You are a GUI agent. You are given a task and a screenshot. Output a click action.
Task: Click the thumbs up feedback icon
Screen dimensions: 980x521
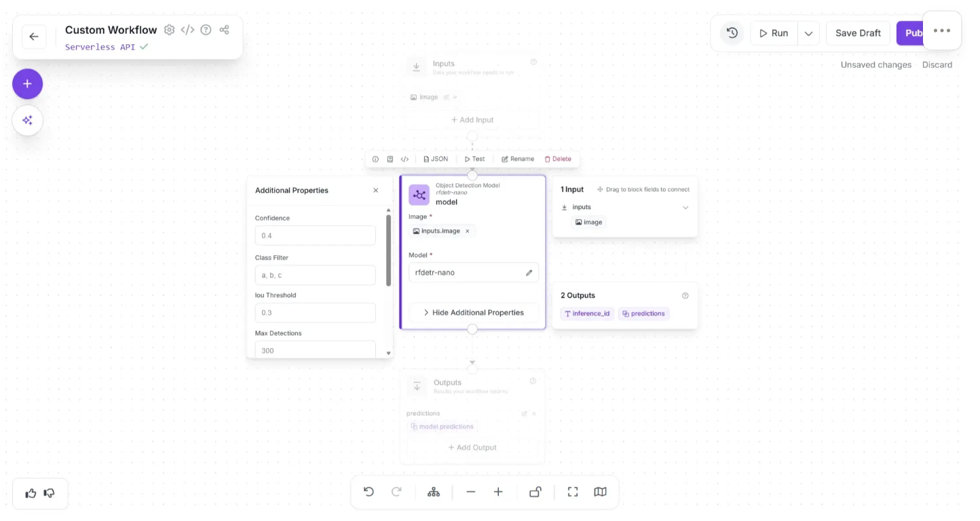[x=31, y=493]
